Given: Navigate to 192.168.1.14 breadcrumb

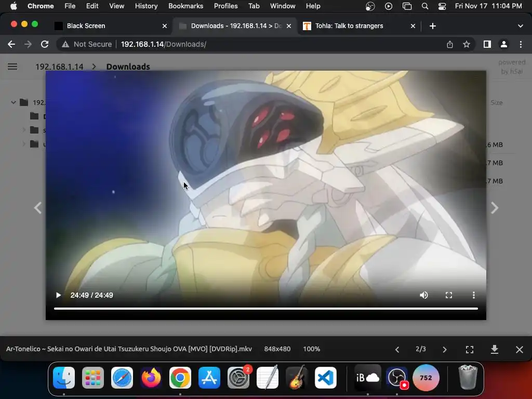Looking at the screenshot, I should point(59,66).
